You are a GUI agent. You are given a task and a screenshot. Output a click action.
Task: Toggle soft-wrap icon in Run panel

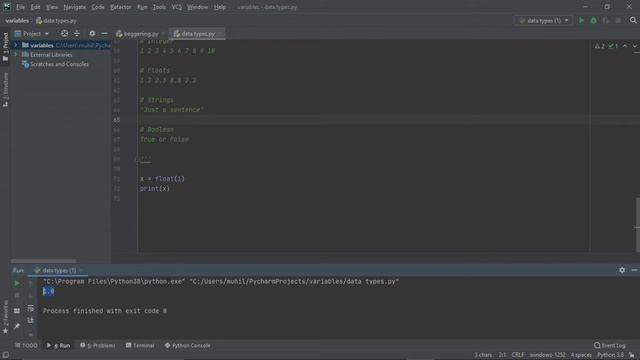[x=31, y=308]
